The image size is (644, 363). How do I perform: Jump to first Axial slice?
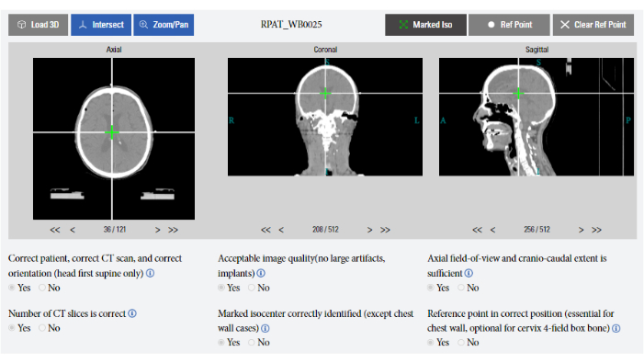point(55,230)
